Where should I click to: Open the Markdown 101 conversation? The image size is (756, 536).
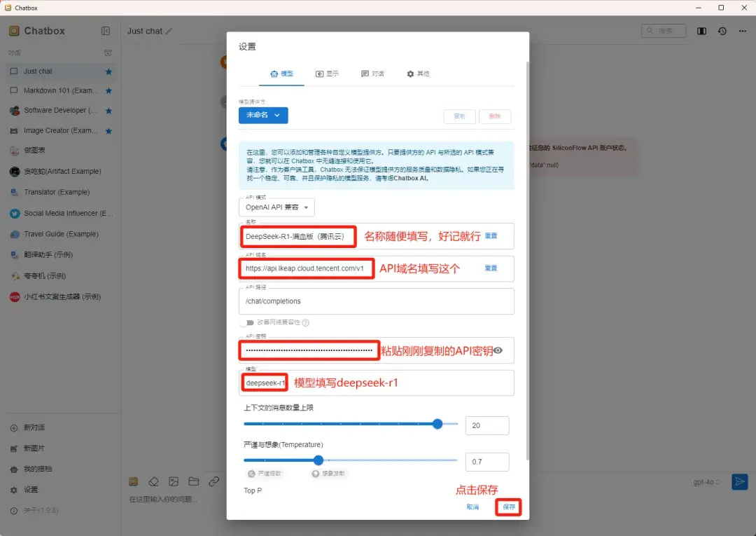click(x=60, y=90)
